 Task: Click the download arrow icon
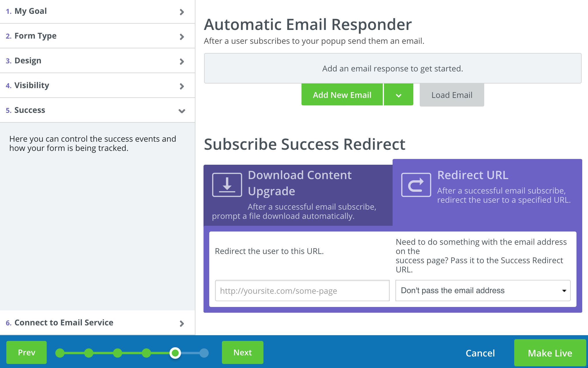tap(227, 185)
